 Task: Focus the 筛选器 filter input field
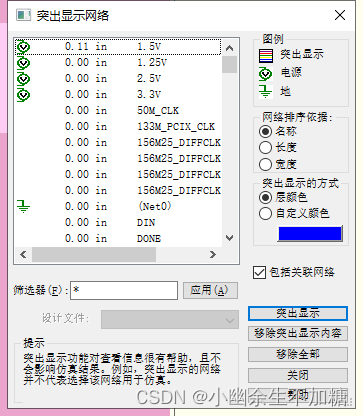click(x=124, y=290)
